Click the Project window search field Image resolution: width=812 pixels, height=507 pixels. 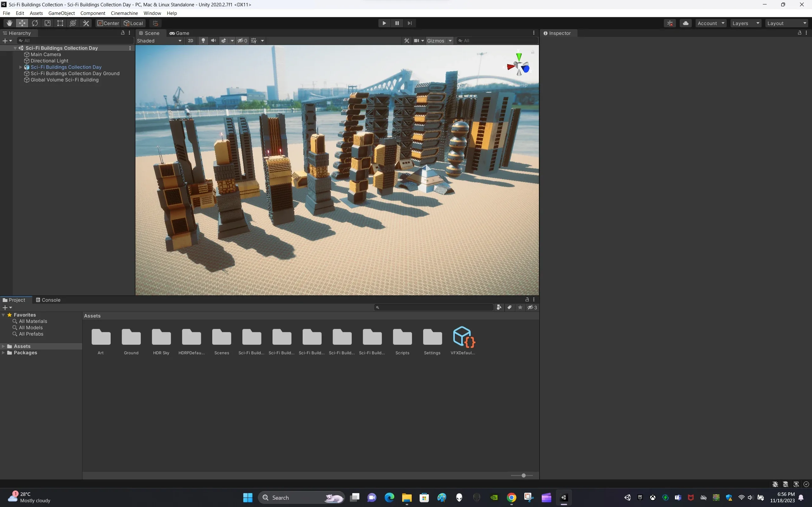[435, 307]
